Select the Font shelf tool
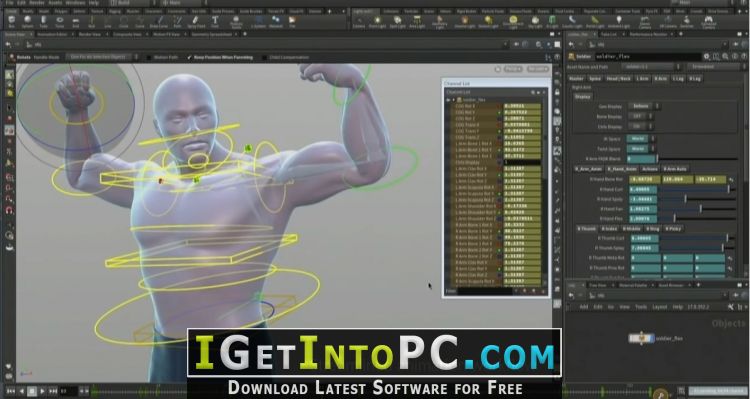The image size is (750, 399). pos(215,22)
